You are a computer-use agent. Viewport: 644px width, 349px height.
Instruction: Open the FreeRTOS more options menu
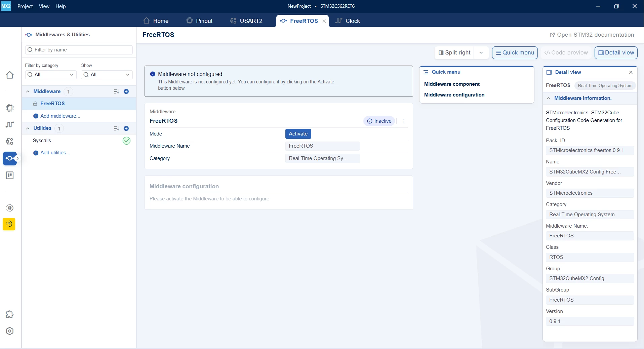point(403,121)
